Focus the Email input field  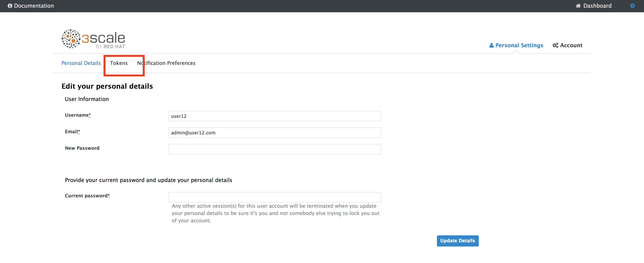coord(275,133)
